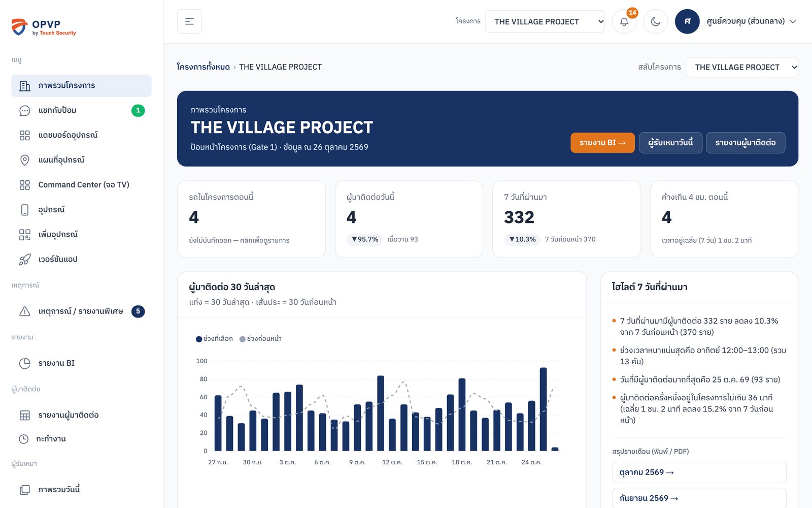Expand the ศูนย์ควบคุม (ส่วนกลาง) user menu chevron

tap(793, 21)
